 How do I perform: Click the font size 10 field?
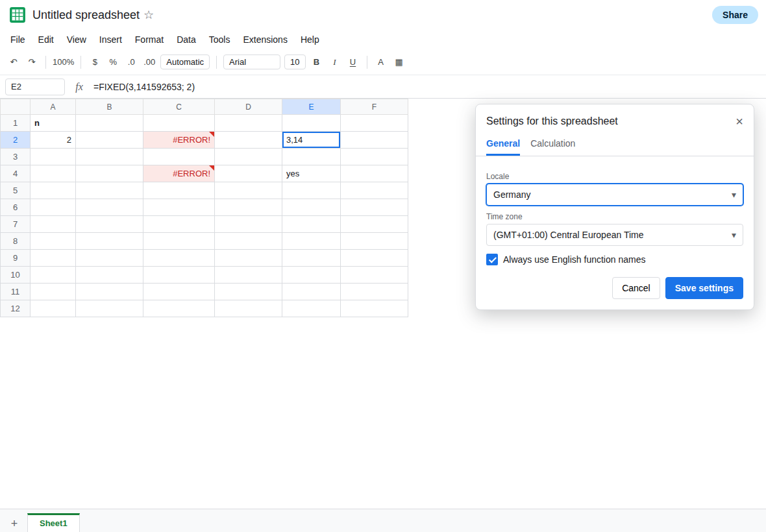point(295,62)
